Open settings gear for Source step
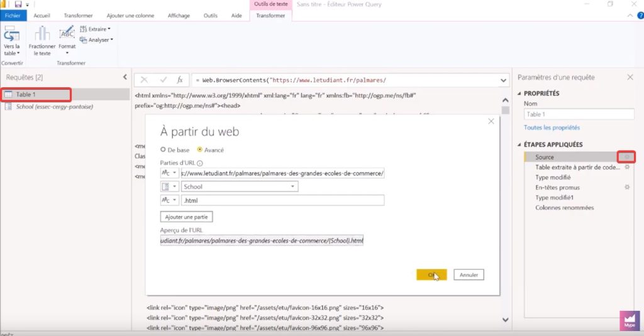 [627, 157]
